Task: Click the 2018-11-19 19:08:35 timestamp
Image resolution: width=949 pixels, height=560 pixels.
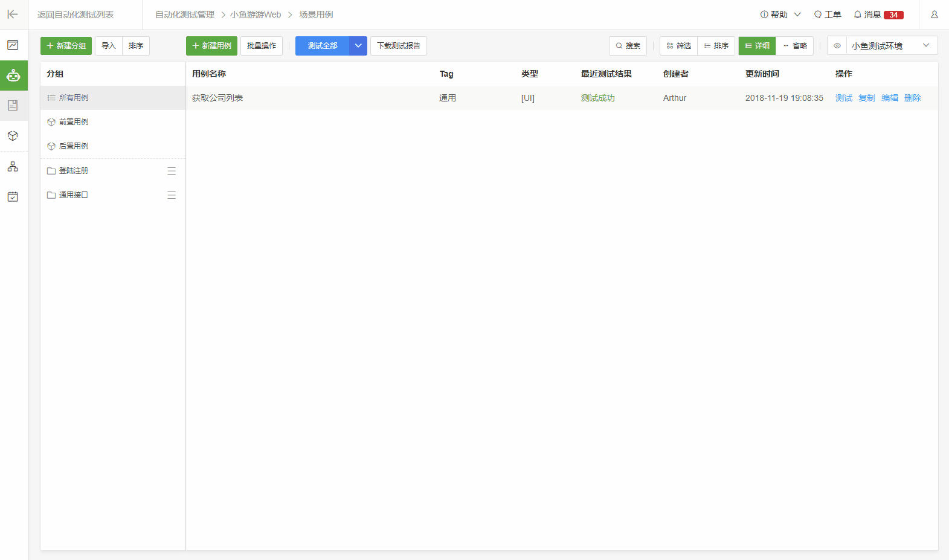Action: click(x=784, y=98)
